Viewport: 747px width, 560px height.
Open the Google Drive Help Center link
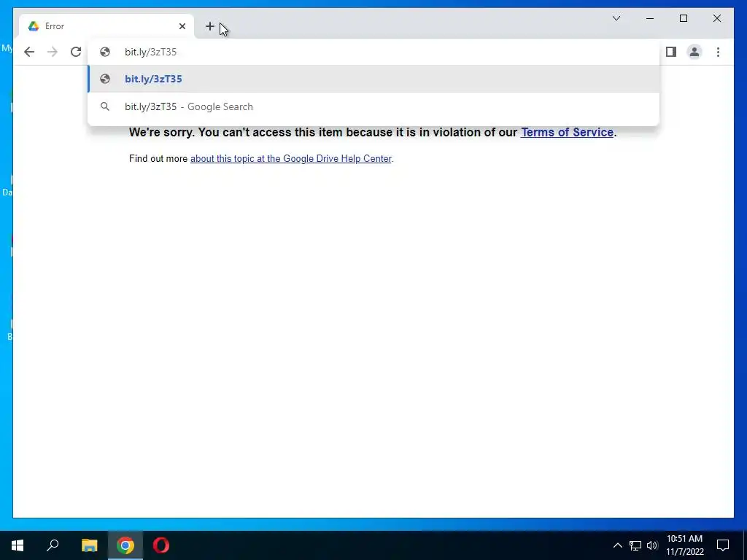pyautogui.click(x=290, y=158)
